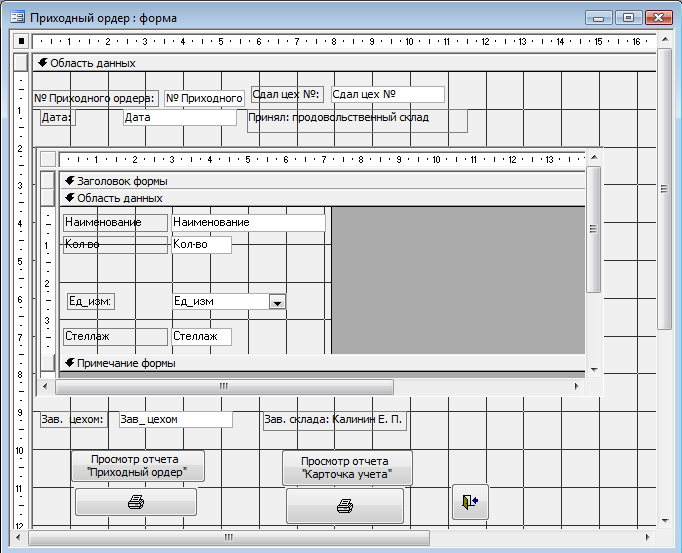Click the subform scroll left arrow
This screenshot has width=682, height=553.
[x=45, y=386]
